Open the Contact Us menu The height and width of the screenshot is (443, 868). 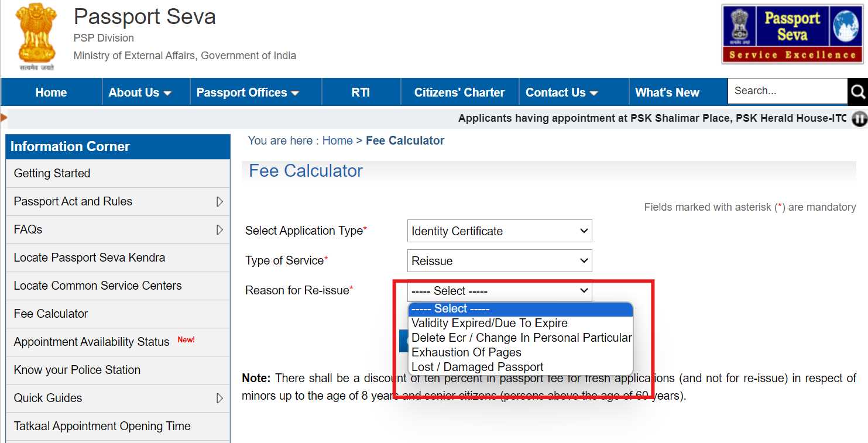pos(561,92)
